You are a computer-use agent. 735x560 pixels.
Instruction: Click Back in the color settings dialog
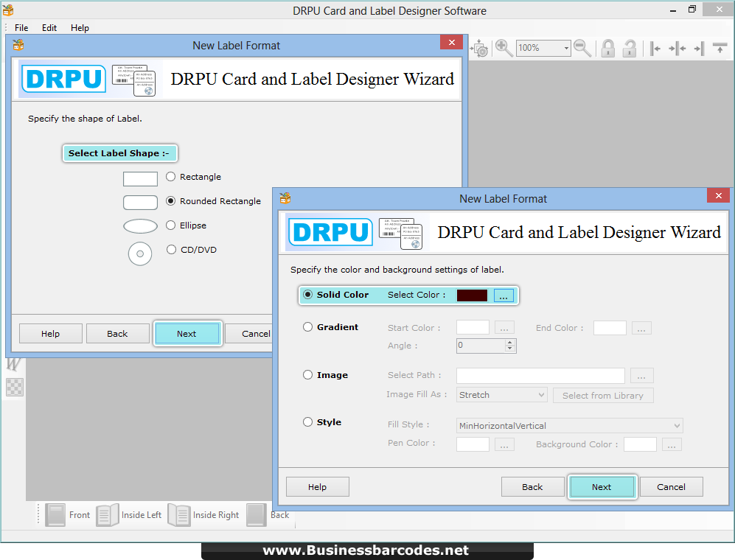532,487
